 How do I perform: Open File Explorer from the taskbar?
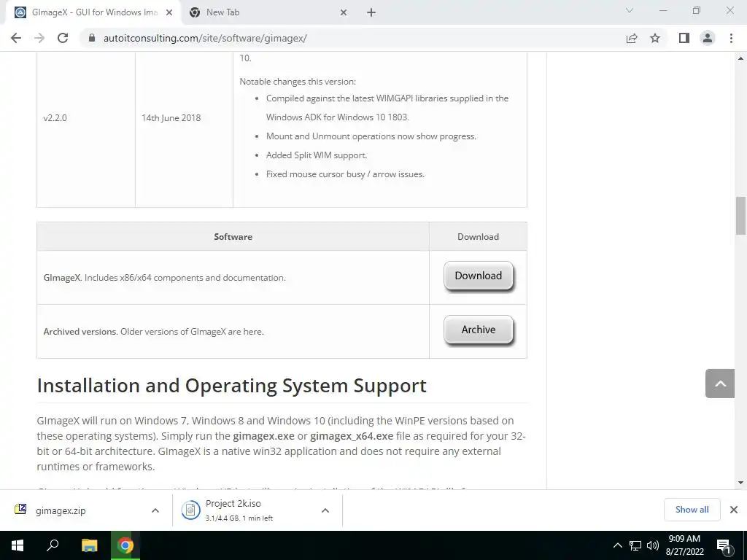click(89, 545)
